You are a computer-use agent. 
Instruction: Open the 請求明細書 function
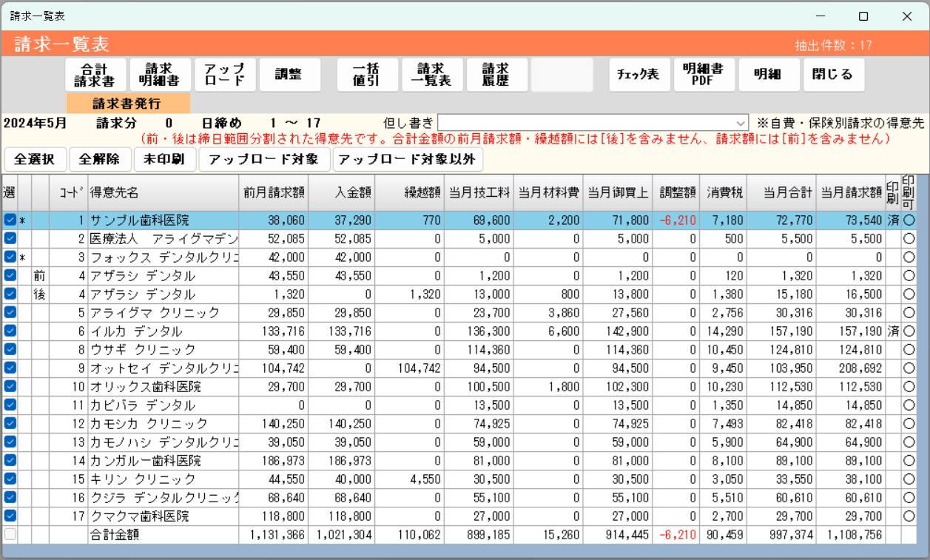pos(160,74)
